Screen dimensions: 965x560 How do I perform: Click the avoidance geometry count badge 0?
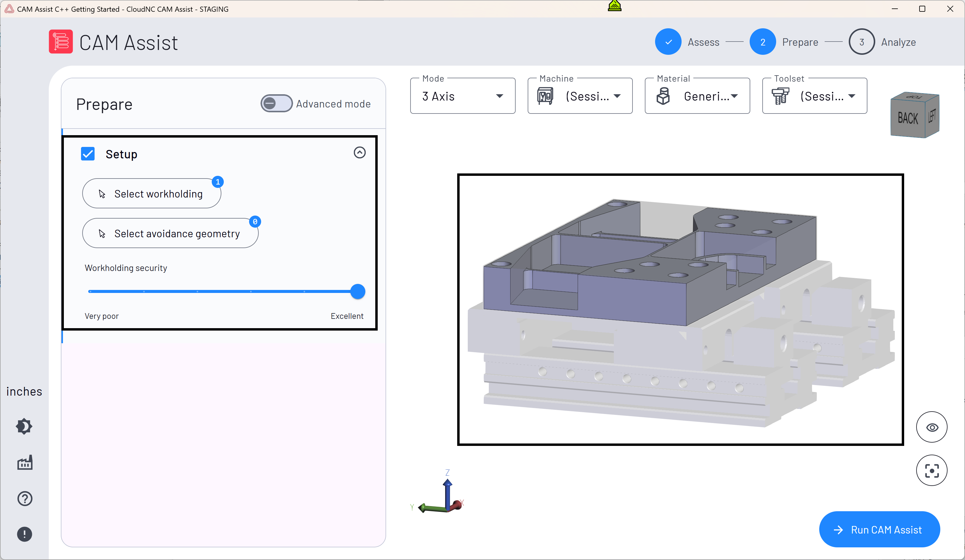pyautogui.click(x=255, y=222)
